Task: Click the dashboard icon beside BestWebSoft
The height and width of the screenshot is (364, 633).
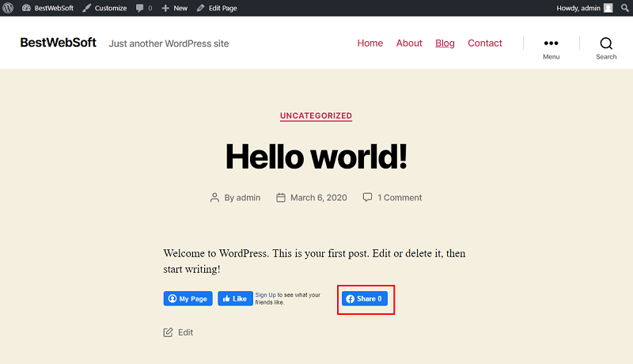Action: click(26, 8)
